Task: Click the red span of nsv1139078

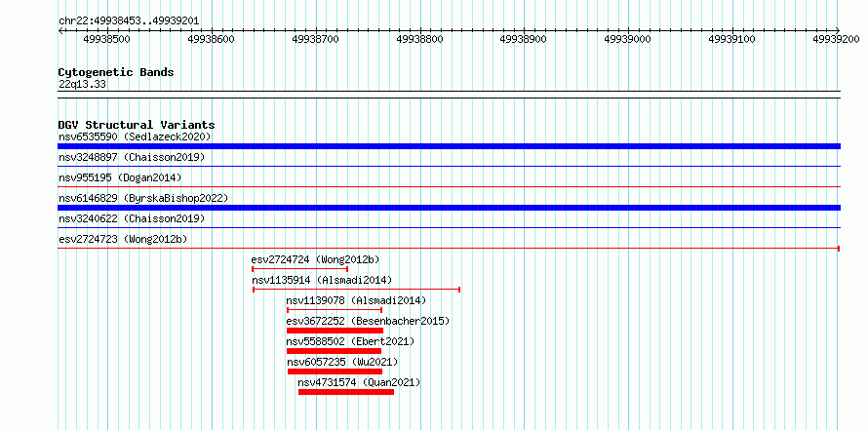Action: 335,310
